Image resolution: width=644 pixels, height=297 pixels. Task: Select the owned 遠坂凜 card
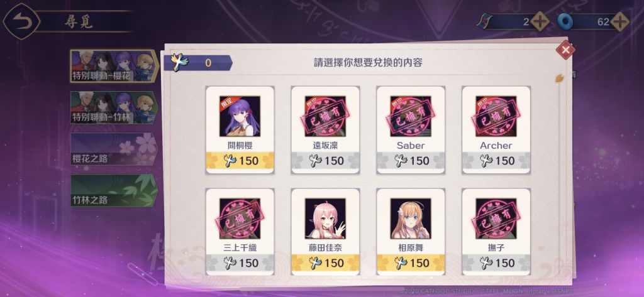[325, 129]
